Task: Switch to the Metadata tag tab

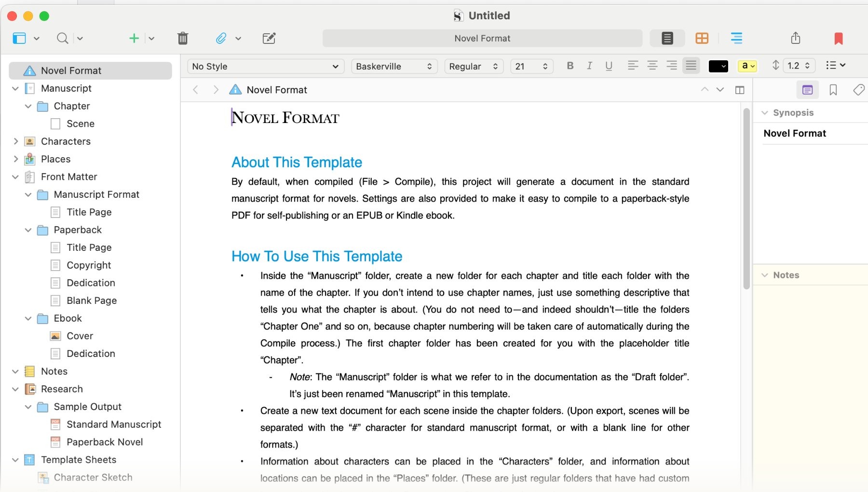Action: [859, 89]
